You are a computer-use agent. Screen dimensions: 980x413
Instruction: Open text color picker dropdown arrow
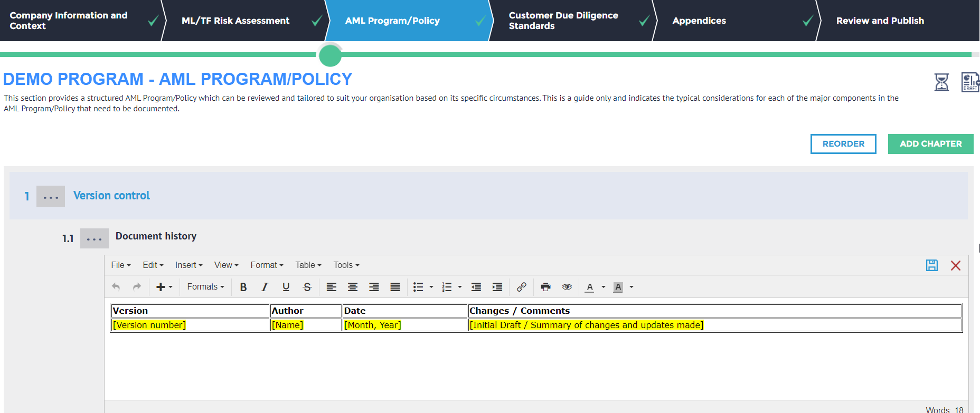click(604, 287)
